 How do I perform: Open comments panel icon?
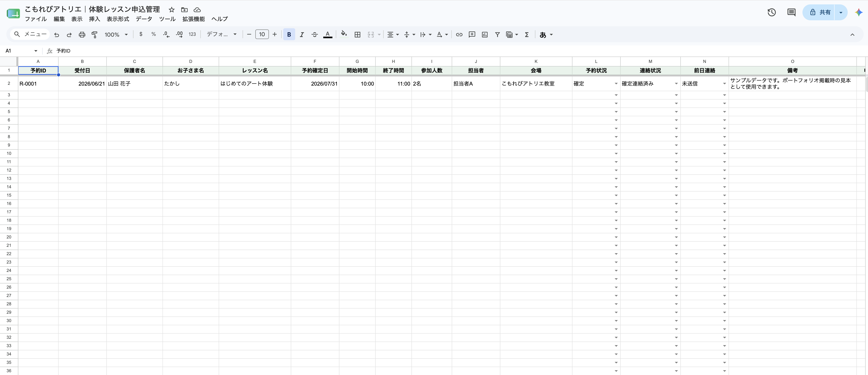791,13
